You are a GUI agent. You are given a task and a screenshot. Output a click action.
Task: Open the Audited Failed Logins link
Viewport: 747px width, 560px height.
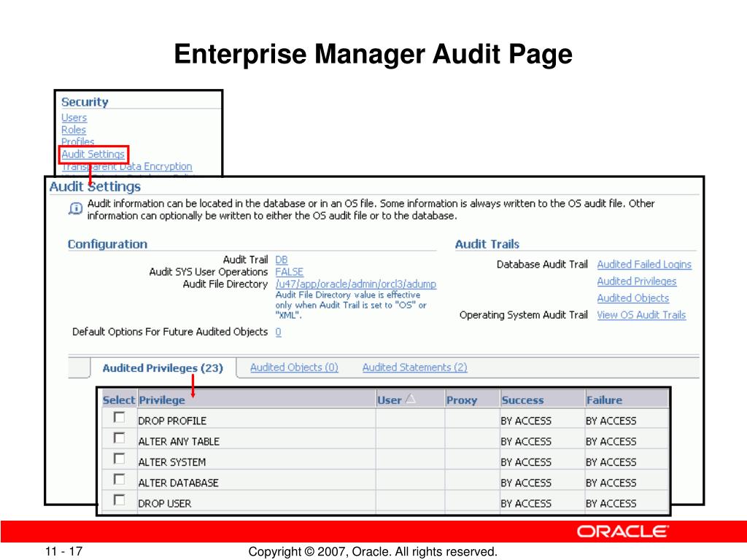pos(644,265)
